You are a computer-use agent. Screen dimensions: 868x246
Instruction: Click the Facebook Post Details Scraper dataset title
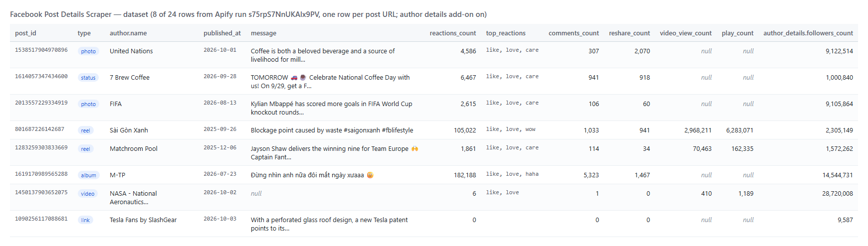pos(248,14)
